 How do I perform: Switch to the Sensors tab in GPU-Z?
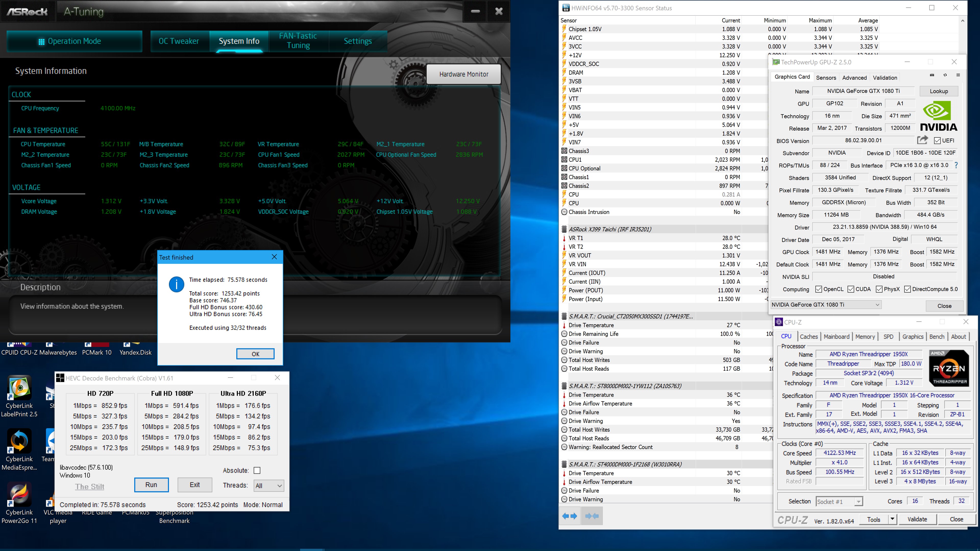[x=826, y=78]
